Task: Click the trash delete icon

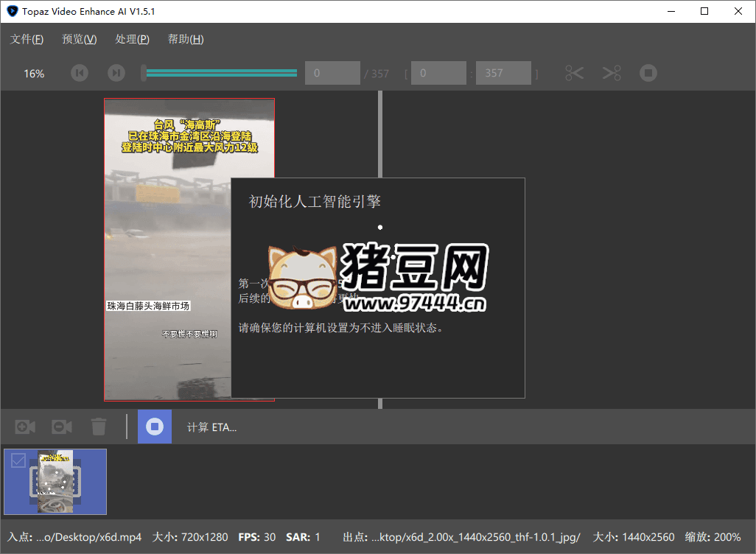Action: 99,427
